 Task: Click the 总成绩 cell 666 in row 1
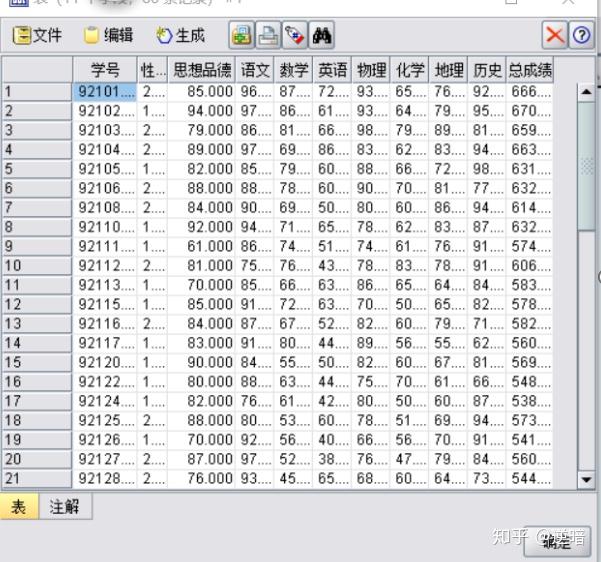pyautogui.click(x=530, y=92)
